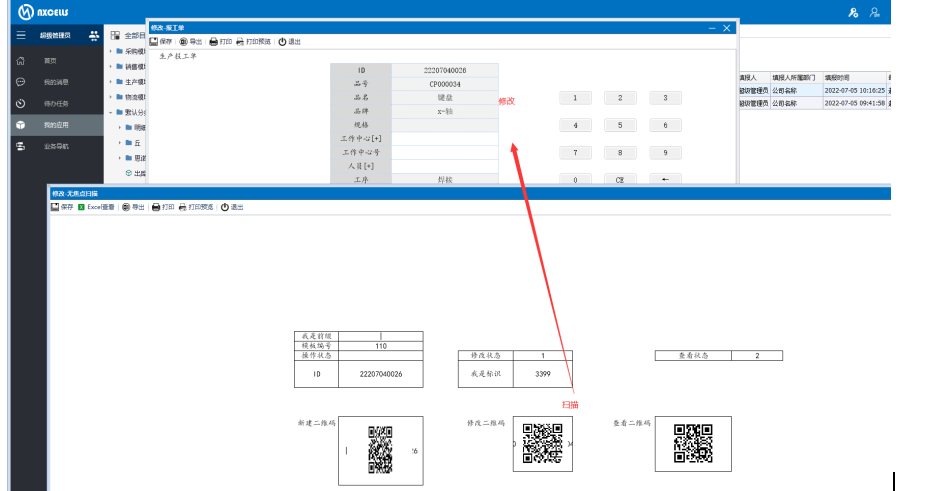Open 待办任务 pending tasks icon

coord(20,103)
